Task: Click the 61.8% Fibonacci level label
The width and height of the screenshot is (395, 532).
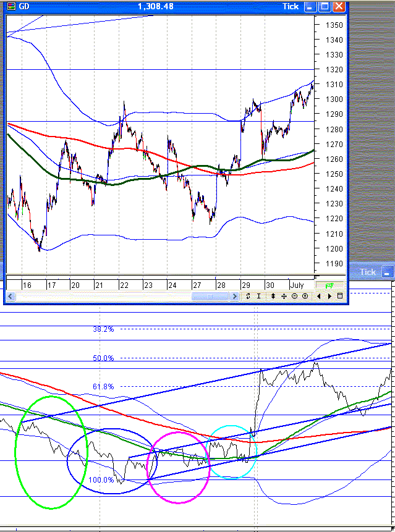Action: coord(103,386)
